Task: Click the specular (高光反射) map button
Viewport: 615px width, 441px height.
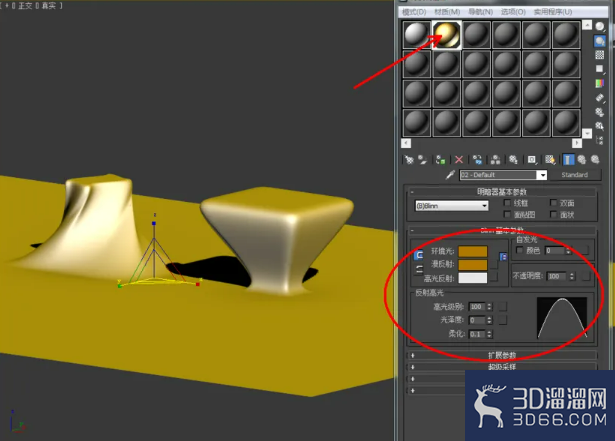Action: pos(494,277)
